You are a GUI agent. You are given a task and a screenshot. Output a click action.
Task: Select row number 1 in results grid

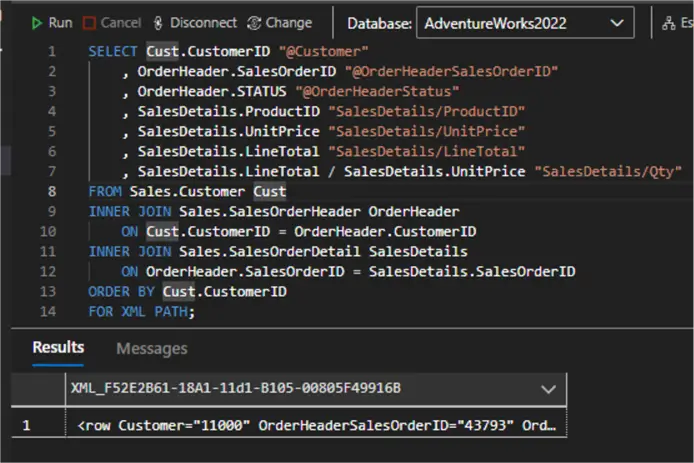click(x=27, y=425)
